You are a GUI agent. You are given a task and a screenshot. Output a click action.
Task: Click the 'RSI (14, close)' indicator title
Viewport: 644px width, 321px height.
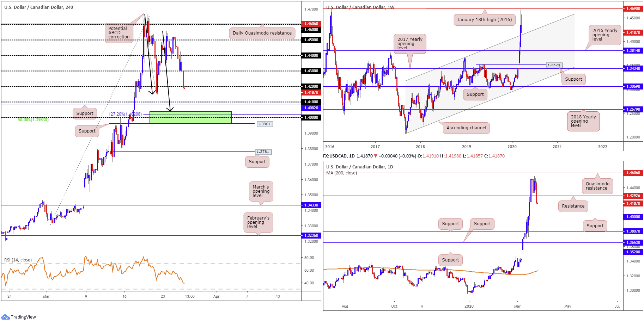click(x=18, y=260)
